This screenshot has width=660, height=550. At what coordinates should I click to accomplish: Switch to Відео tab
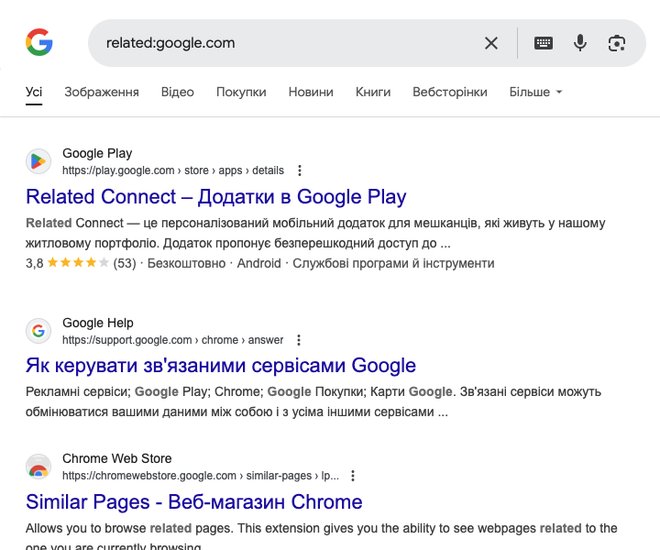point(177,92)
